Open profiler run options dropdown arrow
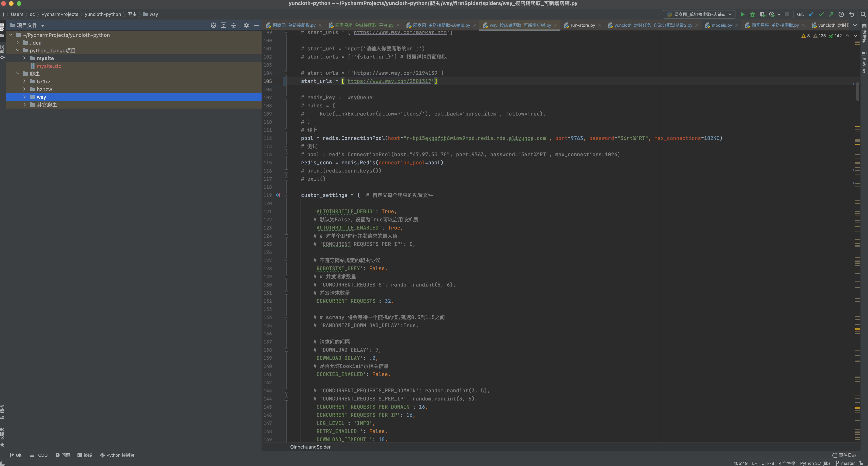The image size is (868, 466). [x=779, y=15]
